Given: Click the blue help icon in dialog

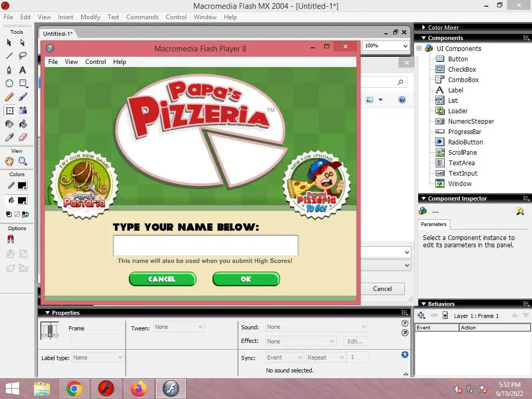Looking at the screenshot, I should click(402, 100).
